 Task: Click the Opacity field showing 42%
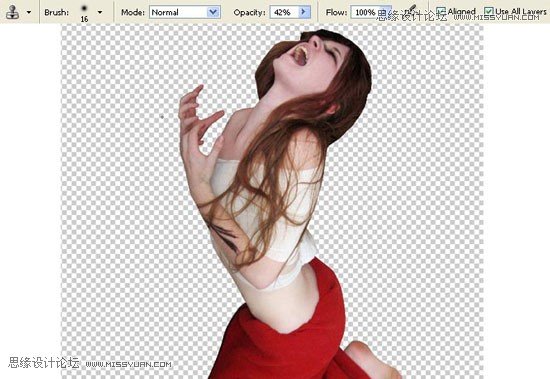[x=284, y=12]
